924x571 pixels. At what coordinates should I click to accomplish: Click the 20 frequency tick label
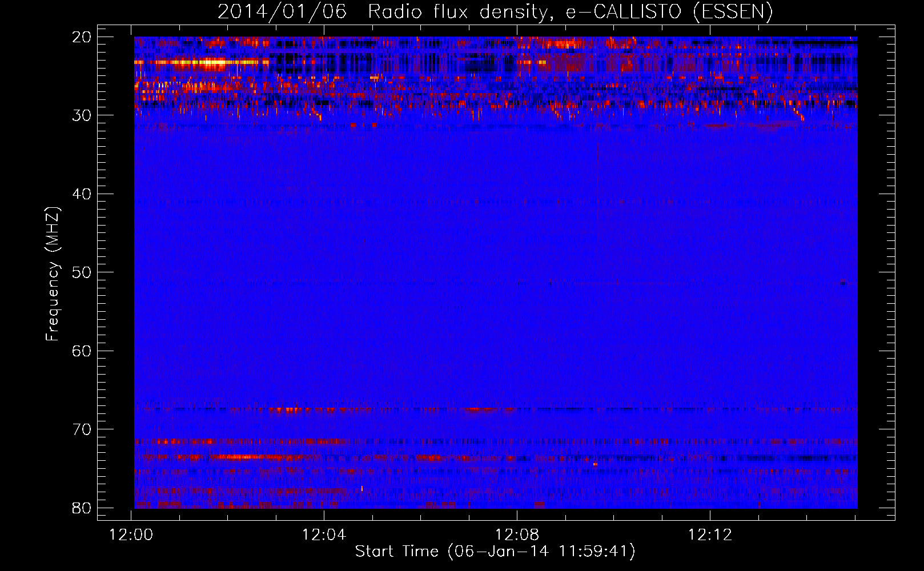pyautogui.click(x=82, y=37)
